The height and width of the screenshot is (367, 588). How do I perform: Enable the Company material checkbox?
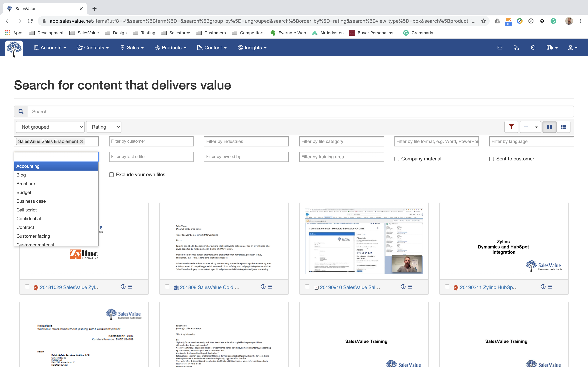click(397, 159)
